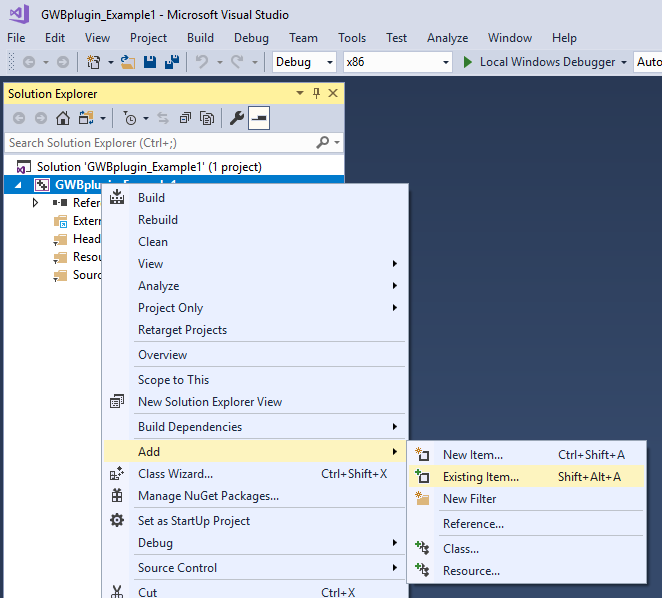Image resolution: width=662 pixels, height=598 pixels.
Task: Open the New Project dropdown arrow
Action: [x=111, y=63]
